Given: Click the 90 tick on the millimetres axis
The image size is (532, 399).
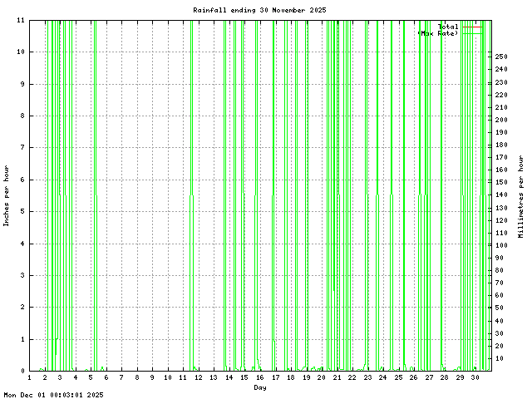Looking at the screenshot, I should (500, 258).
